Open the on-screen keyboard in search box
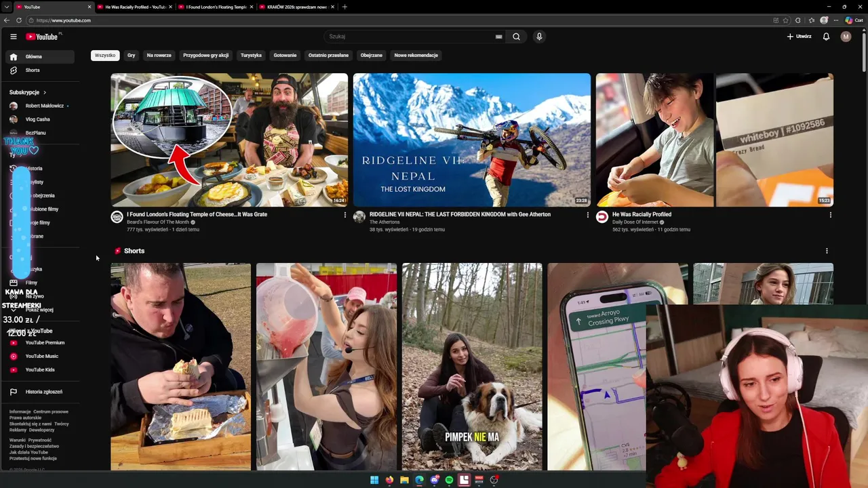 click(x=499, y=37)
